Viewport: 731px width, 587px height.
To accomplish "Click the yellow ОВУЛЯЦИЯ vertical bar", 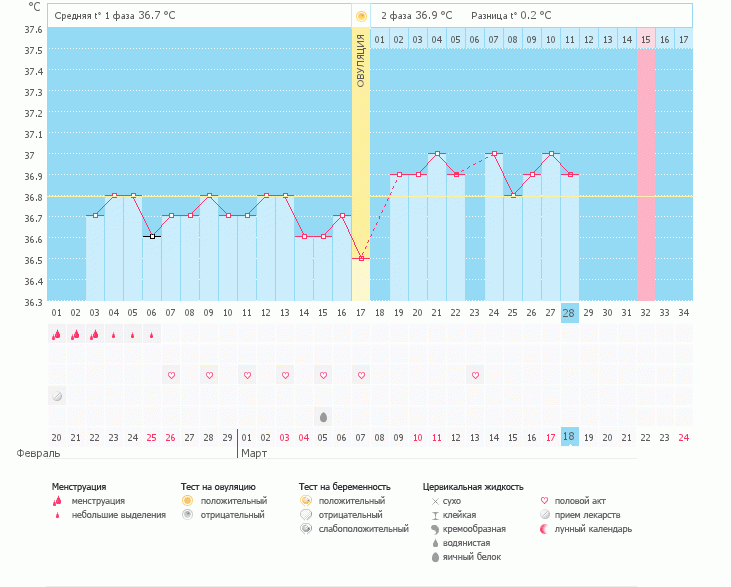I will 360,150.
